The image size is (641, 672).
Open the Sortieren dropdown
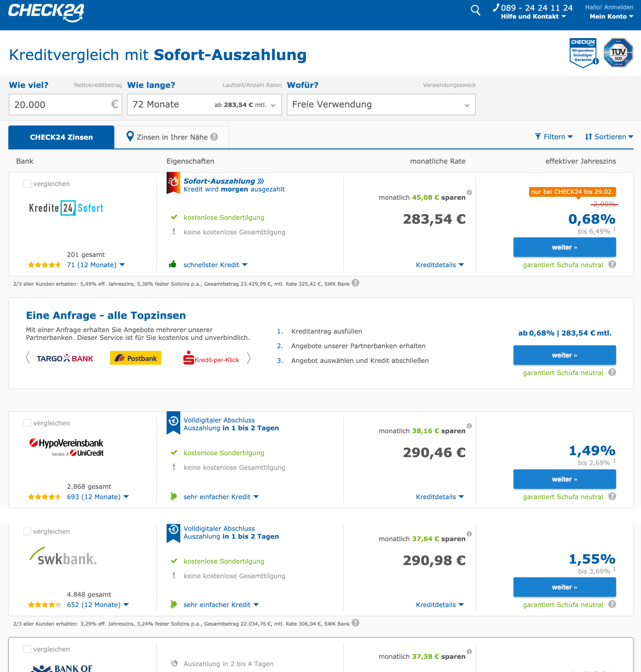pyautogui.click(x=609, y=137)
